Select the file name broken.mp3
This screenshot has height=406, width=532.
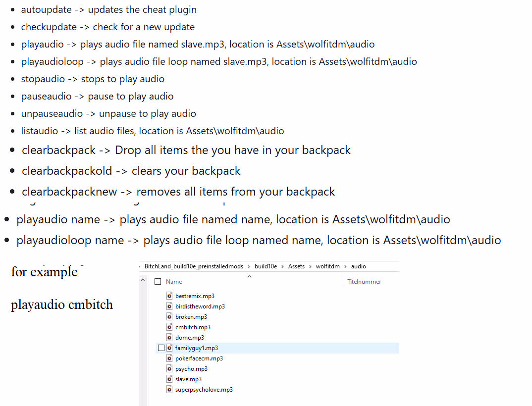pos(191,317)
